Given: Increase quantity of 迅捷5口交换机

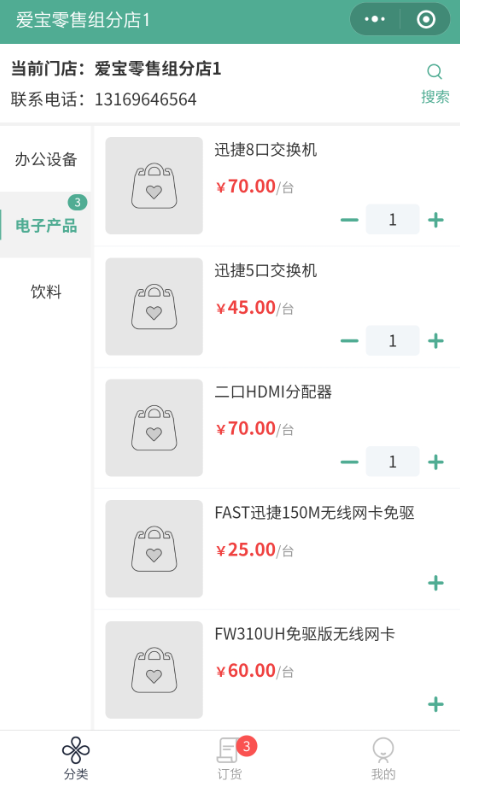Looking at the screenshot, I should tap(436, 341).
